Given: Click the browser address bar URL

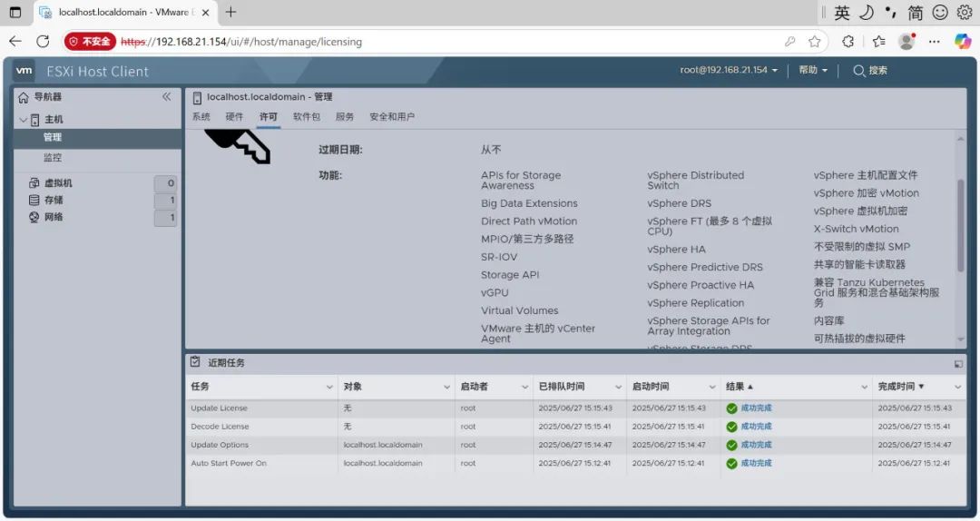Looking at the screenshot, I should pyautogui.click(x=241, y=42).
